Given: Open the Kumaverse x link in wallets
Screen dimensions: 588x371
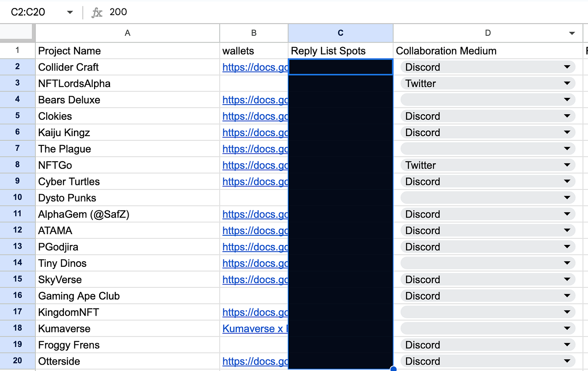Looking at the screenshot, I should point(255,329).
